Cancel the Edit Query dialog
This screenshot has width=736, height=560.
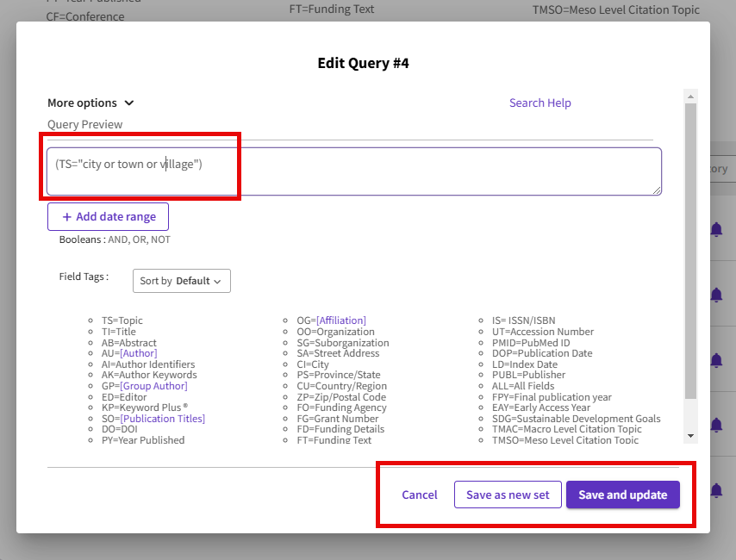click(420, 495)
